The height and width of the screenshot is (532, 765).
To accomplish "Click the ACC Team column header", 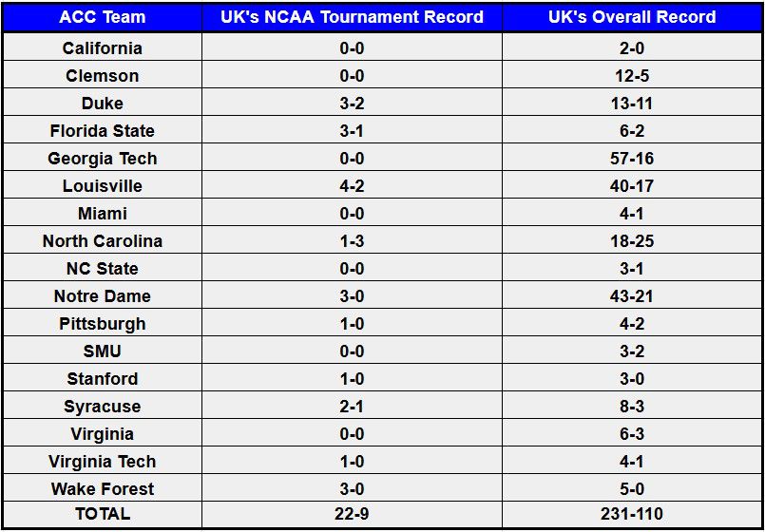I will 102,17.
